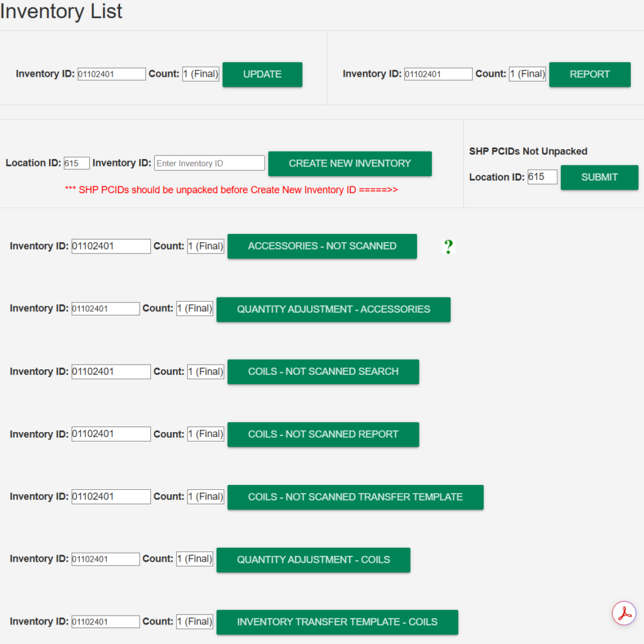Edit Inventory ID field beside UPDATE button

point(111,74)
